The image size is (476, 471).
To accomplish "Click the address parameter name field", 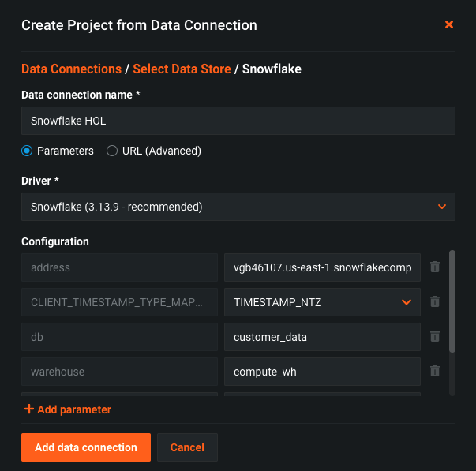I will [120, 267].
